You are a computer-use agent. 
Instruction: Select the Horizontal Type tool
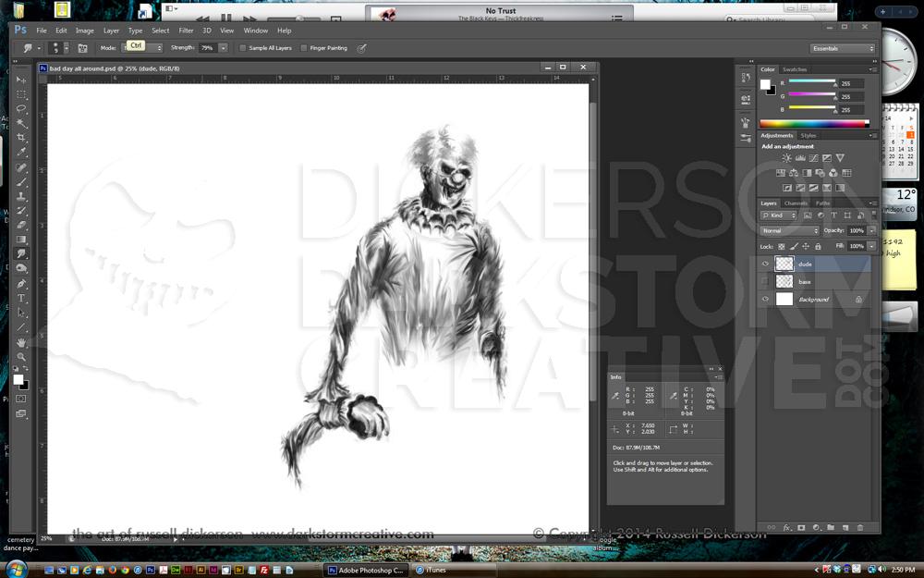(21, 298)
